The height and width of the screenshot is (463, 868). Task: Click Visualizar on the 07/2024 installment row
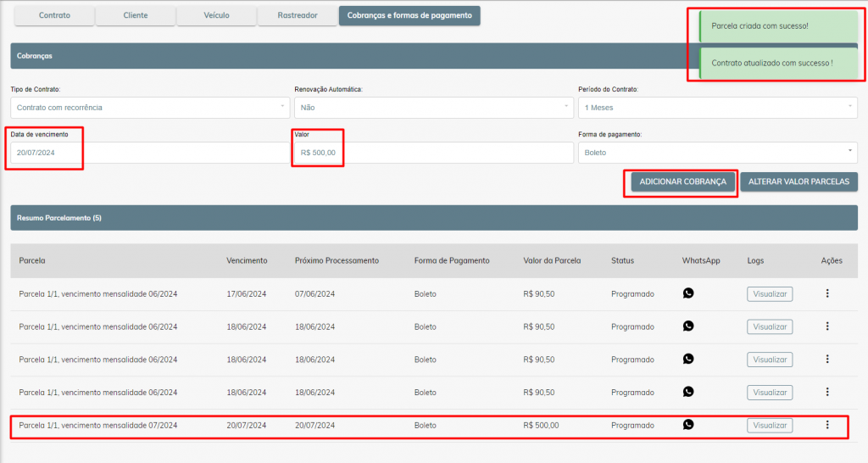click(770, 426)
